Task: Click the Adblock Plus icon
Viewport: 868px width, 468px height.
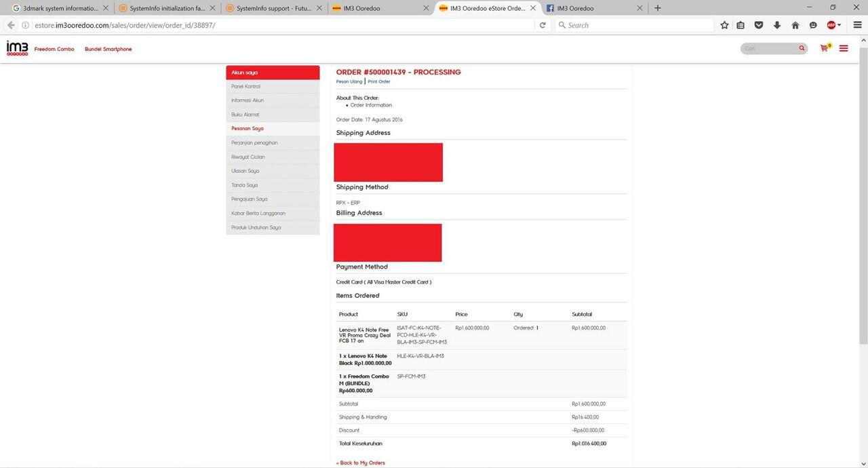Action: (831, 25)
